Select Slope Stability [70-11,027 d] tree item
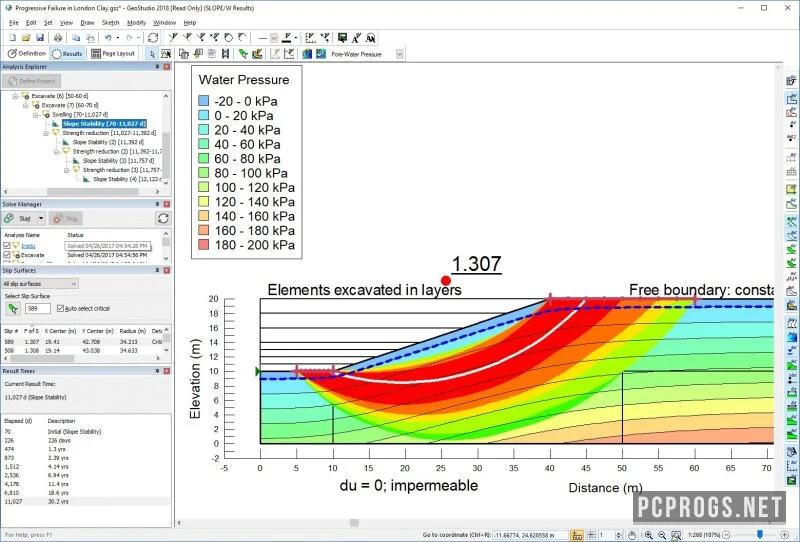Screen dimensions: 800x542 click(x=104, y=124)
